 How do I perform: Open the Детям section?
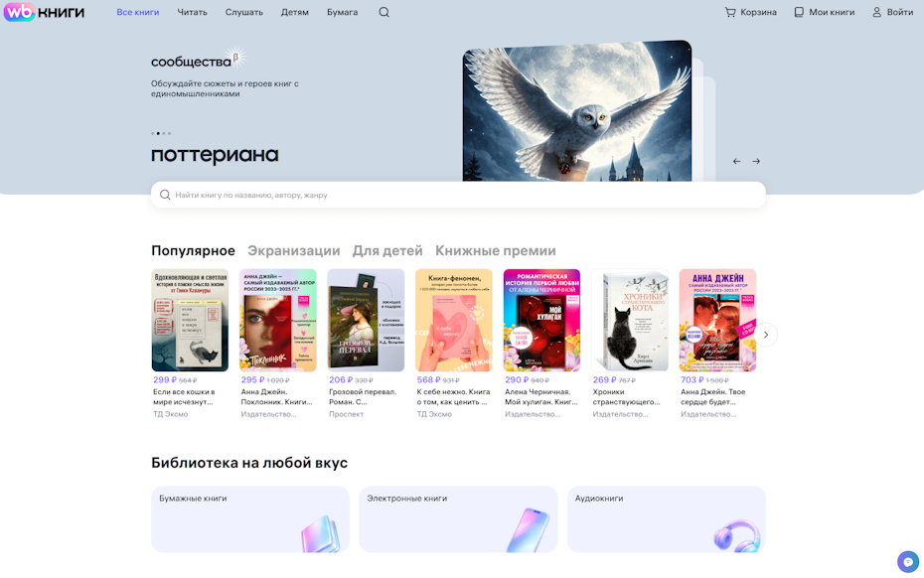294,13
